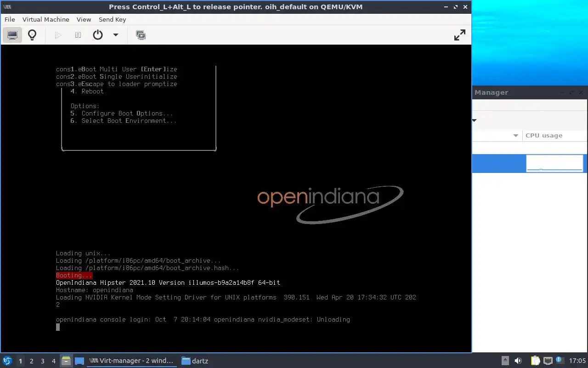588x368 pixels.
Task: Switch to workspace 1
Action: (x=20, y=361)
